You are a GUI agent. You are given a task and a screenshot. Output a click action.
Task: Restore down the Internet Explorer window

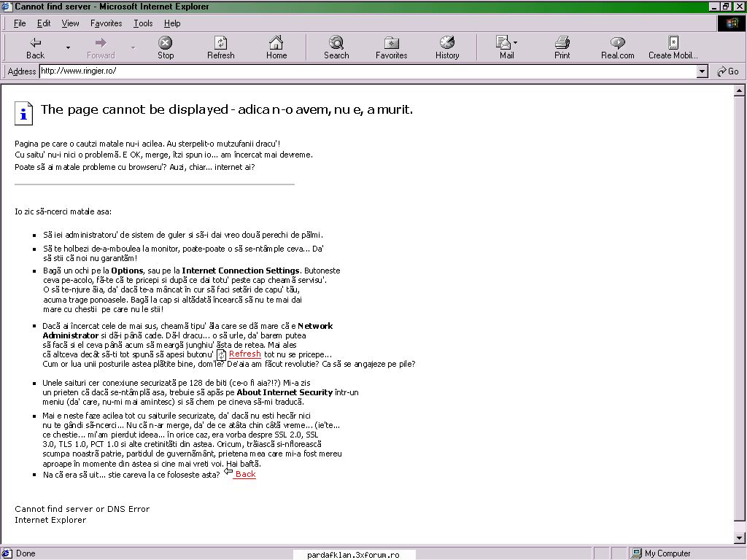click(x=724, y=7)
